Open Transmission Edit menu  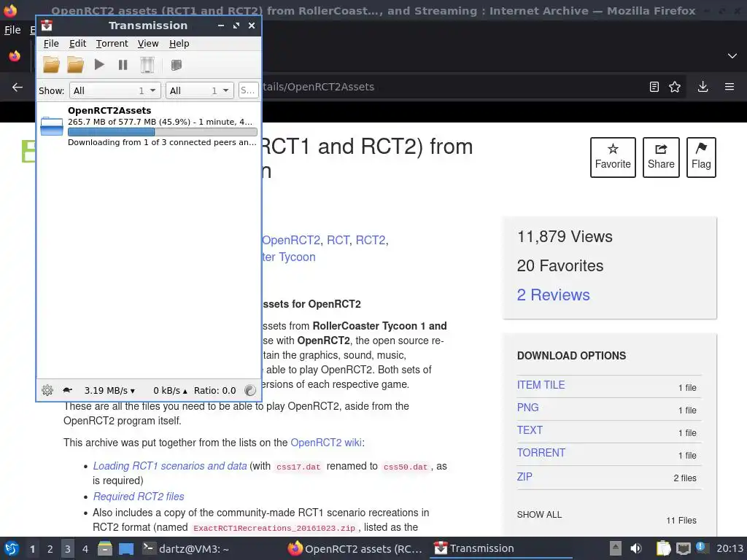(77, 43)
